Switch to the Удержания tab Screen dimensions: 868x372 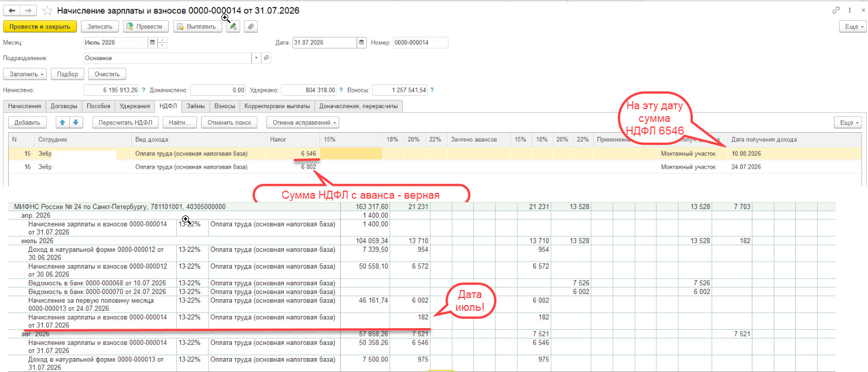[x=134, y=106]
